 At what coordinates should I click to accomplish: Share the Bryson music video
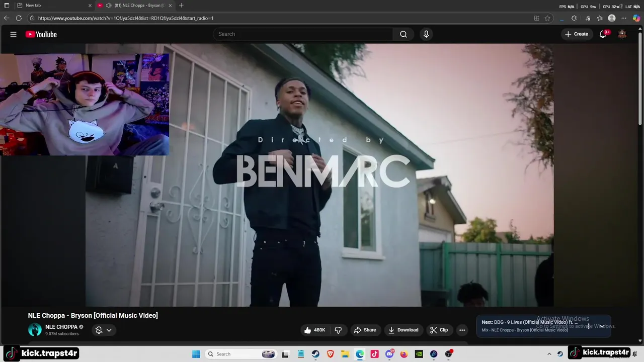[x=365, y=330]
